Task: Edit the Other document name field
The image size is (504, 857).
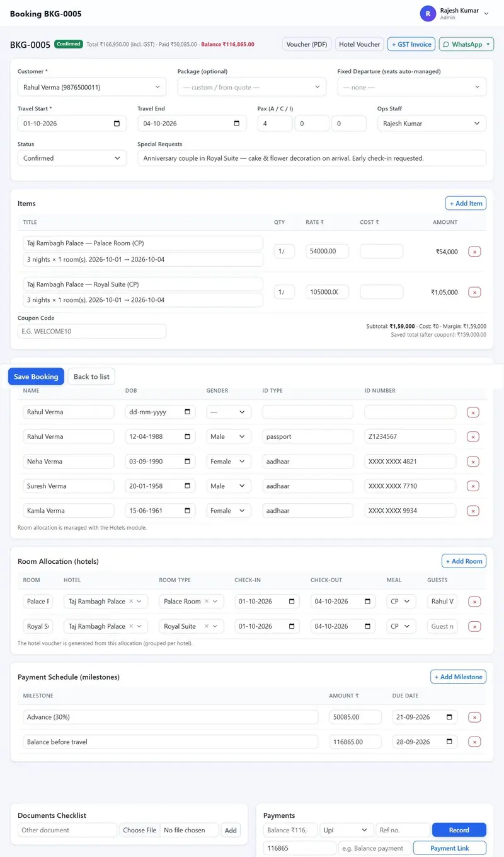Action: pyautogui.click(x=67, y=830)
